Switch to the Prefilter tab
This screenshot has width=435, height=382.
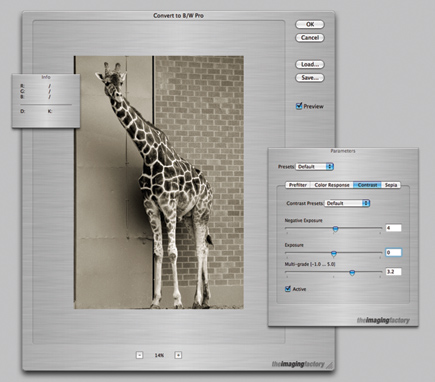coord(298,185)
